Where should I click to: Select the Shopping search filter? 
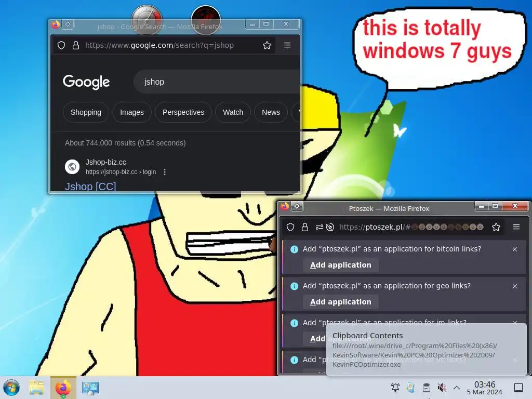tap(86, 112)
